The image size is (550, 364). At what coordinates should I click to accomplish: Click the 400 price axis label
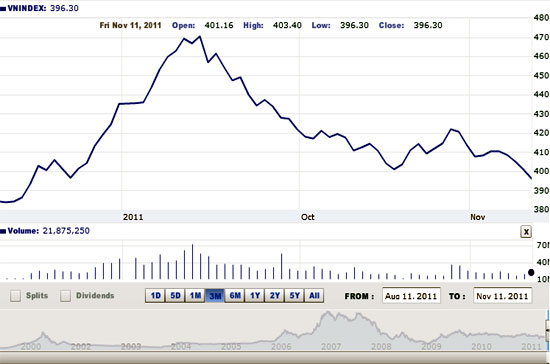[x=541, y=171]
